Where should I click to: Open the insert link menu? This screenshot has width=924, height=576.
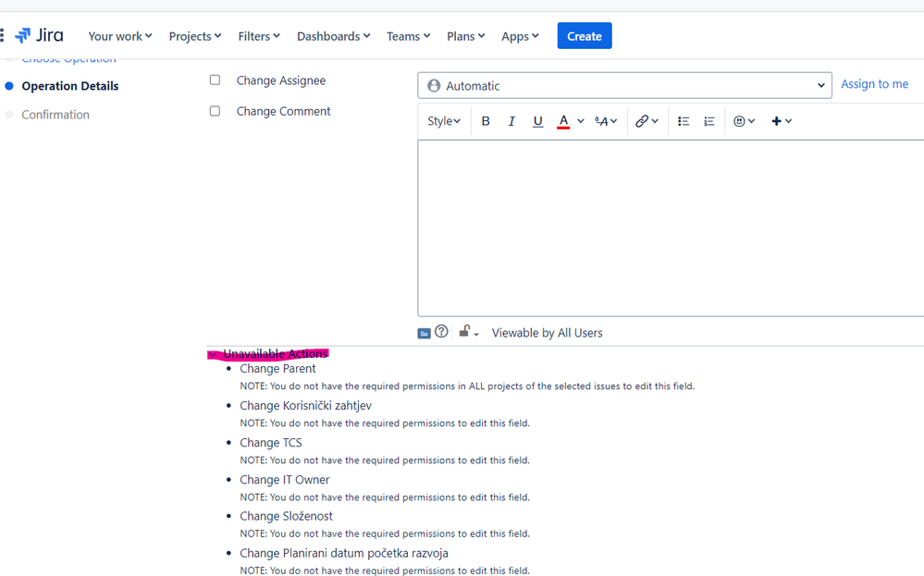click(647, 121)
